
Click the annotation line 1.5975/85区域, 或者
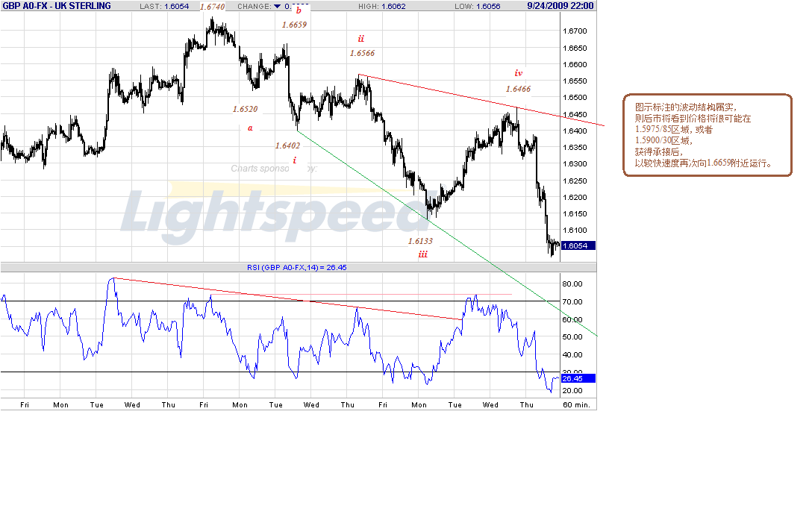[x=674, y=130]
